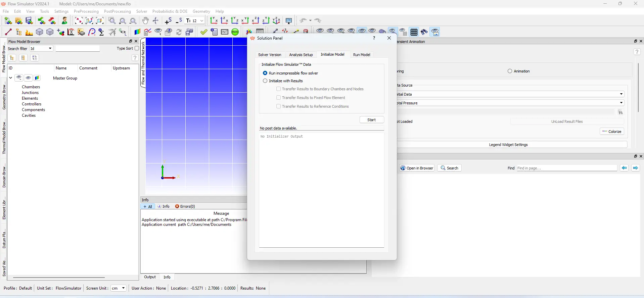
Task: Click the sigma summation info icon
Action: [101, 32]
